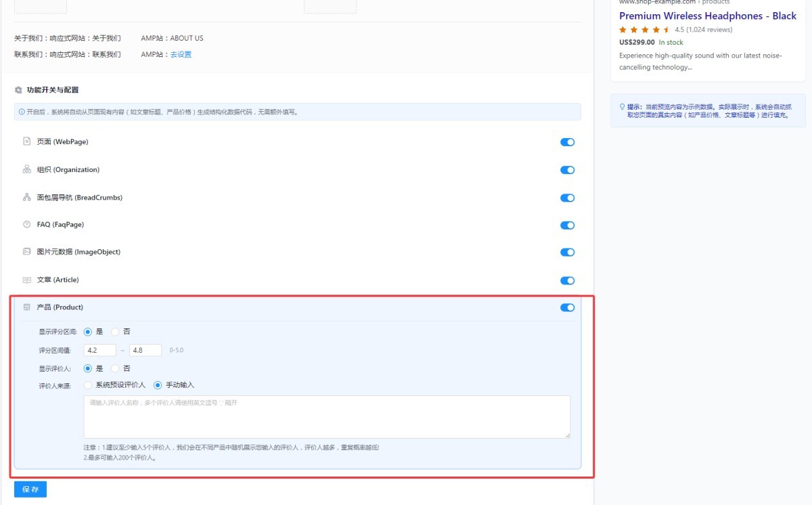Click the 4.5 (1,024 reviews) rating text
Viewport: 812px width, 505px height.
704,30
